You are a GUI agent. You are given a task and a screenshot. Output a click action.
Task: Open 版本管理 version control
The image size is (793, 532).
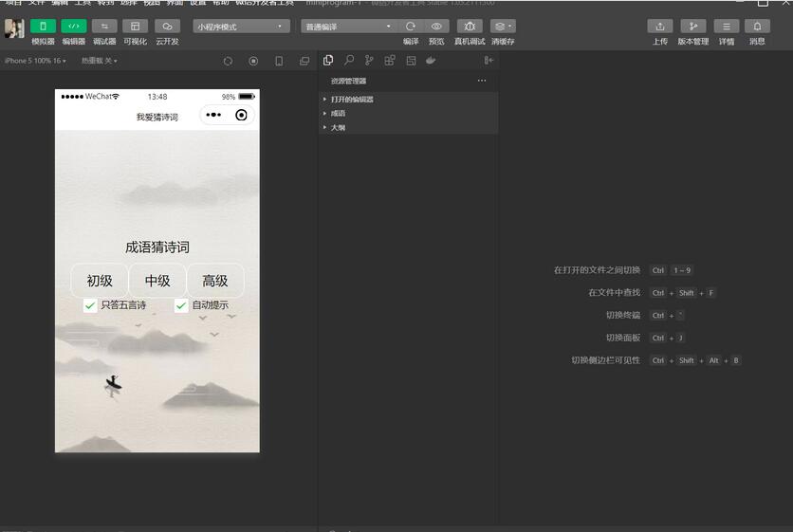[x=693, y=27]
